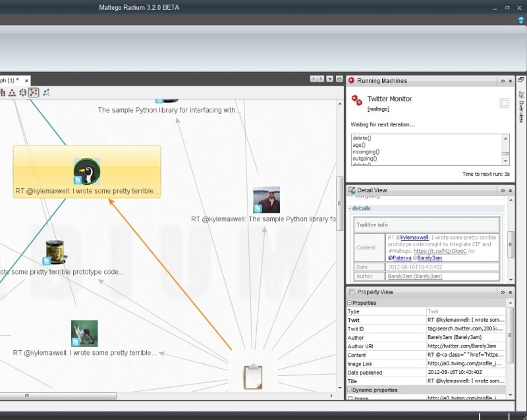Click Property View scrollbar up arrow
Screen dimensions: 527x420
point(510,303)
